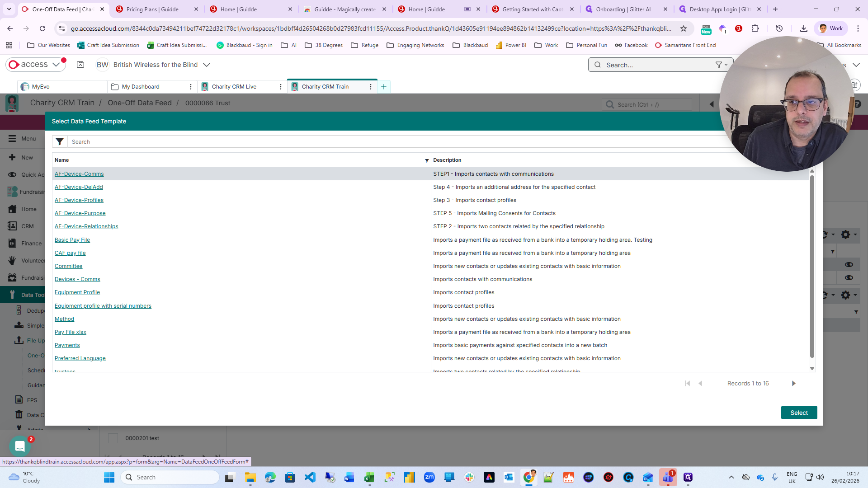Open the access logo dropdown chevron
The height and width of the screenshot is (488, 868).
(56, 65)
